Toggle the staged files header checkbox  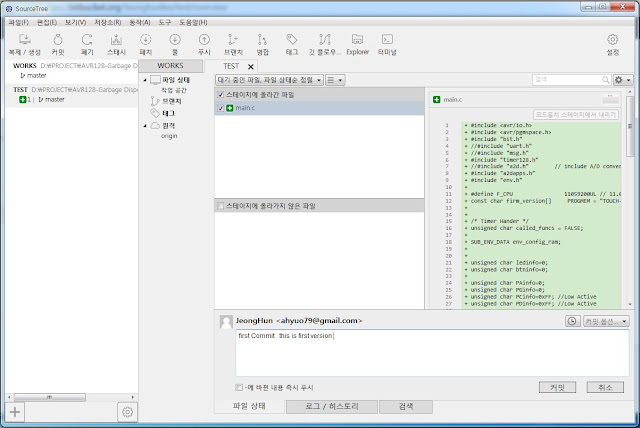(220, 95)
